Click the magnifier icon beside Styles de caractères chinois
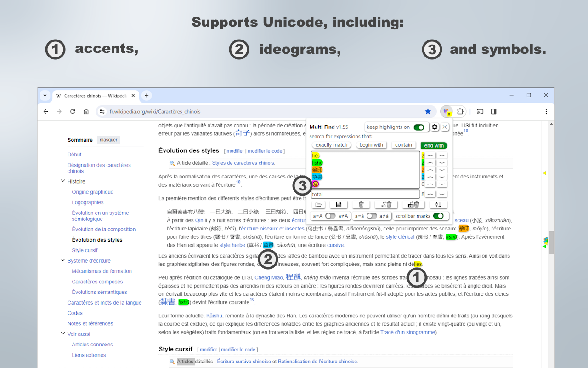 (x=172, y=163)
